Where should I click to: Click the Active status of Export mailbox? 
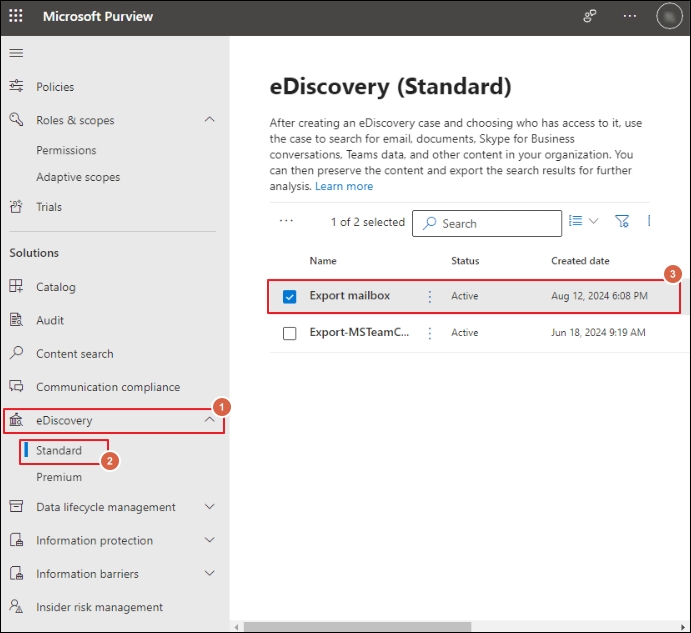pyautogui.click(x=464, y=296)
